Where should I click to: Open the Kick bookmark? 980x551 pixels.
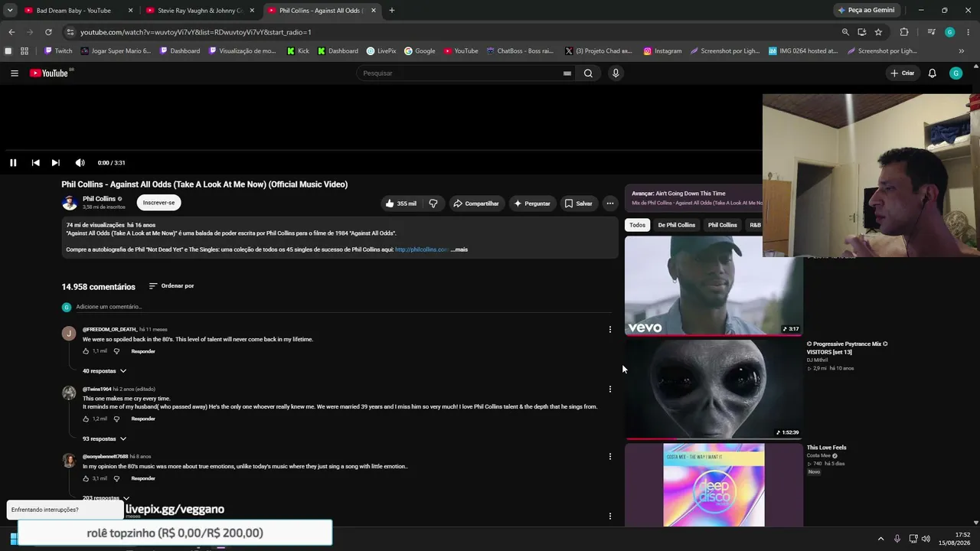[x=298, y=51]
